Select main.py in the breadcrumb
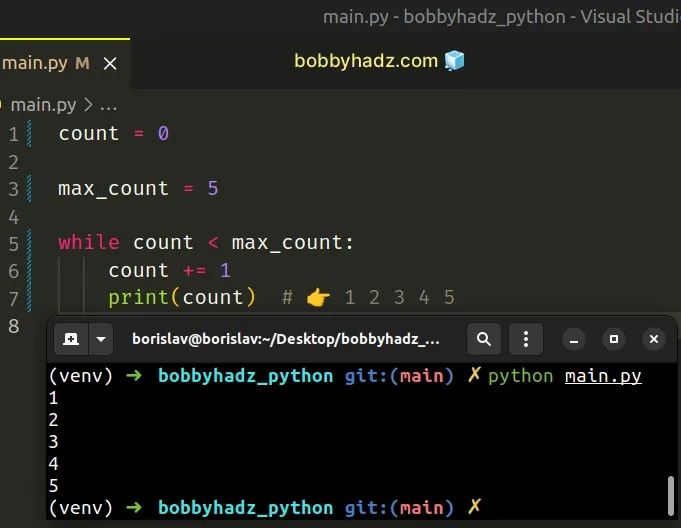This screenshot has height=528, width=681. [43, 105]
